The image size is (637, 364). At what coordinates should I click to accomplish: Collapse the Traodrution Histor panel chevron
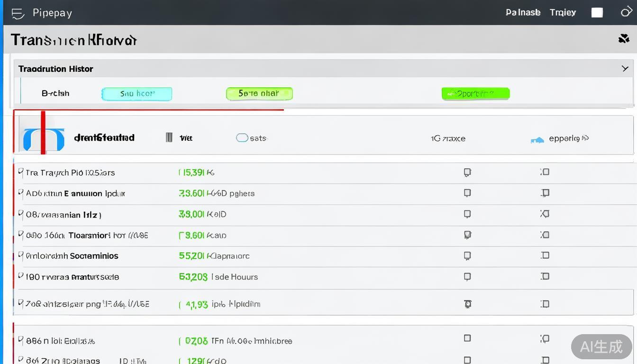(625, 69)
